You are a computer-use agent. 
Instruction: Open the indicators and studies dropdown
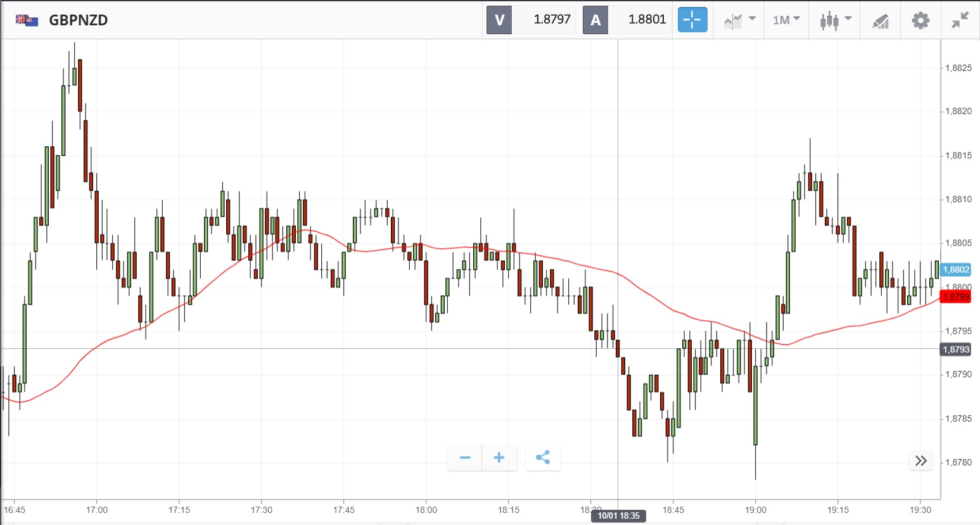tap(740, 20)
